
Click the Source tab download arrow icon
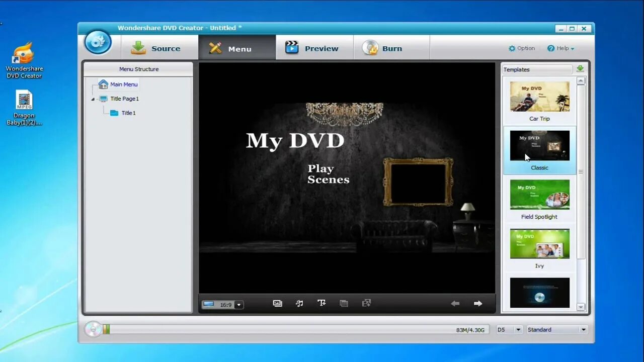tap(138, 48)
